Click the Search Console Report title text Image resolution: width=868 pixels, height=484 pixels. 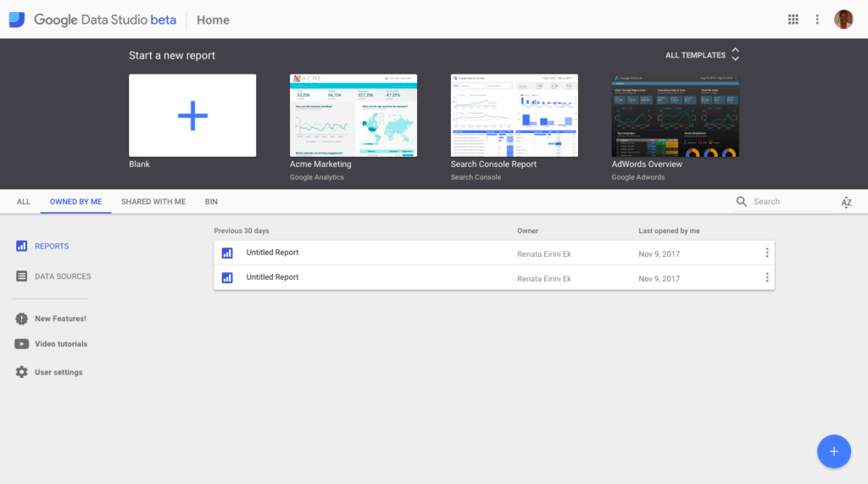point(493,164)
